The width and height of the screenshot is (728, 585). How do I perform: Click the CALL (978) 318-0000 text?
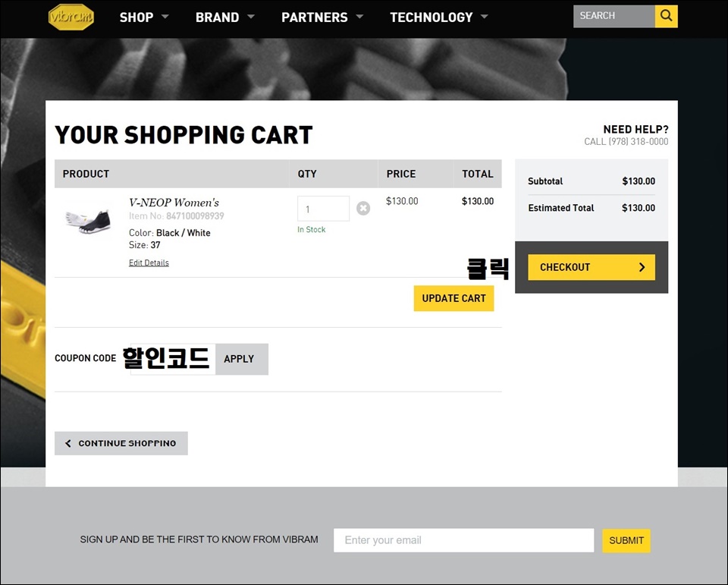[x=626, y=142]
